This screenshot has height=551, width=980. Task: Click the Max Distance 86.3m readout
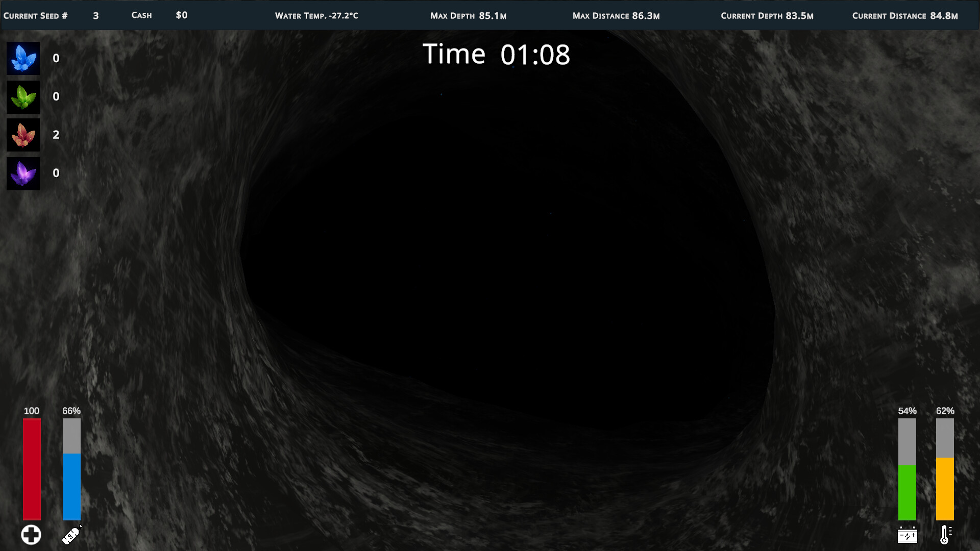click(x=616, y=16)
